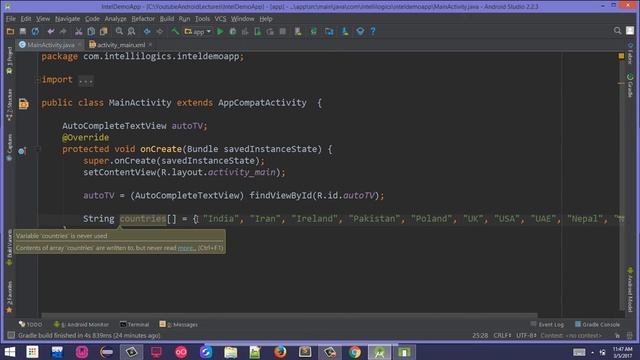640x360 pixels.
Task: Click the Redo toolbar icon
Action: [63, 31]
